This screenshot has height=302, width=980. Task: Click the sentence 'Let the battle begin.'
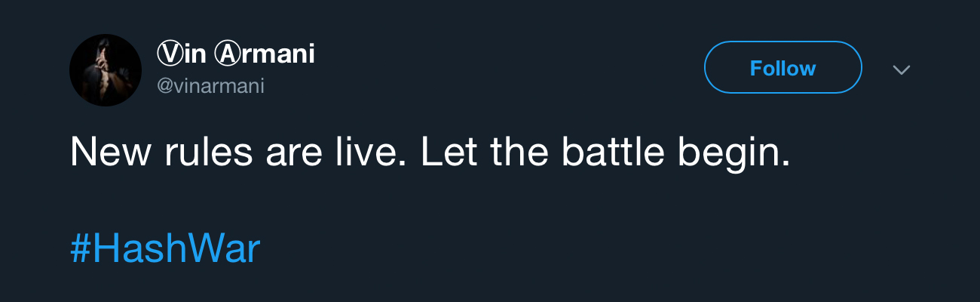(605, 153)
